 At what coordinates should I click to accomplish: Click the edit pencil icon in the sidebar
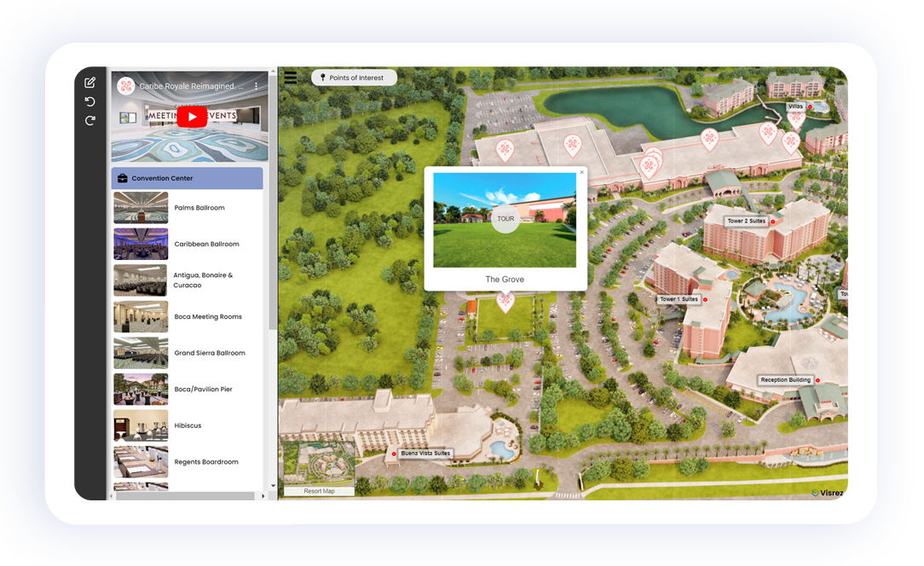pyautogui.click(x=90, y=83)
